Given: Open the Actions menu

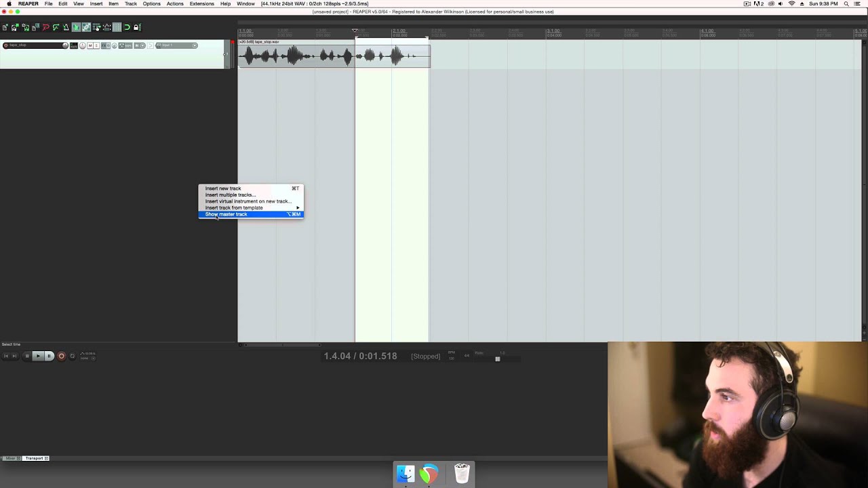Looking at the screenshot, I should [x=175, y=3].
